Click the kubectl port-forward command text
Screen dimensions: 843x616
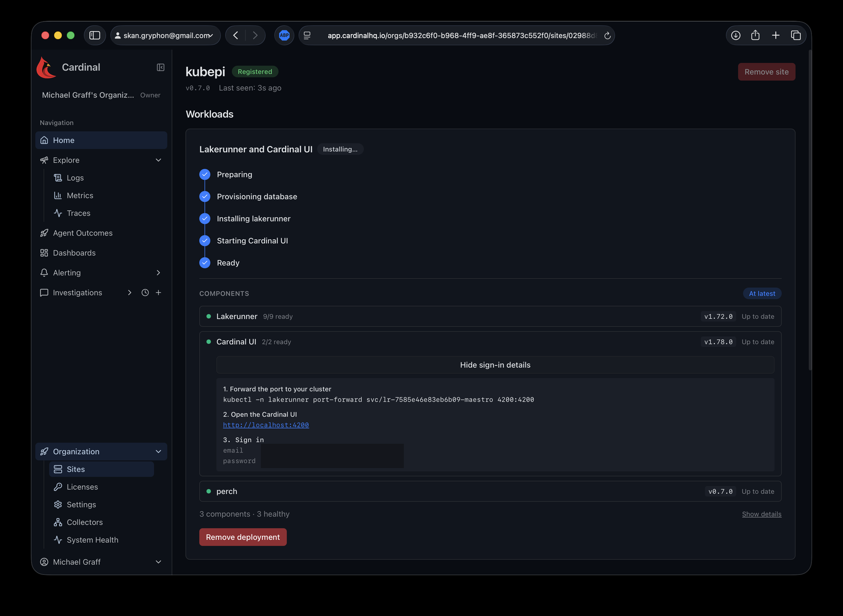click(x=378, y=399)
